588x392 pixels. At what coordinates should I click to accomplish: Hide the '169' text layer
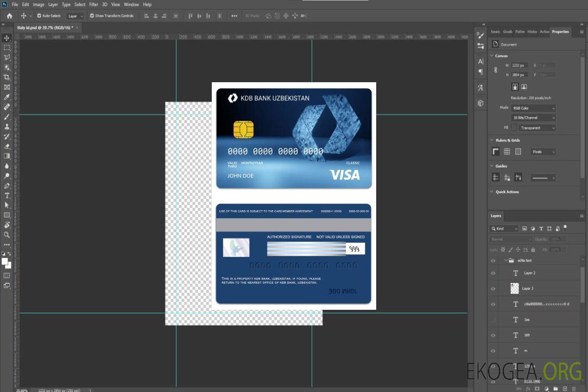493,335
